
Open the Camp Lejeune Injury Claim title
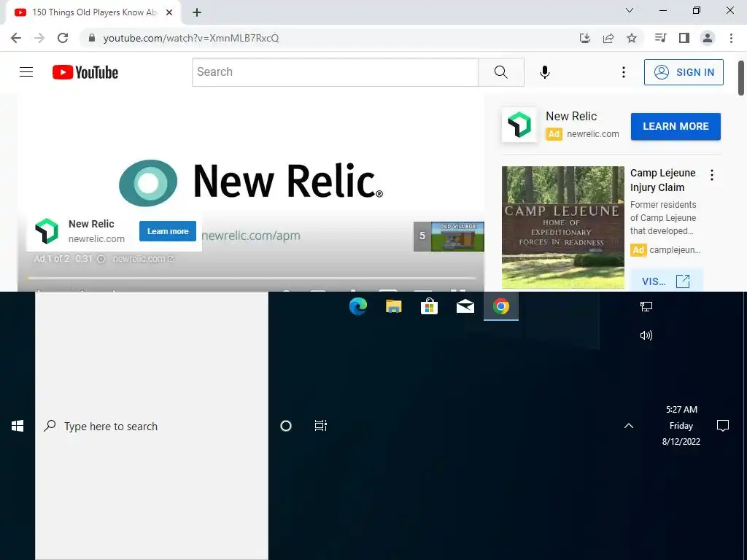tap(662, 180)
